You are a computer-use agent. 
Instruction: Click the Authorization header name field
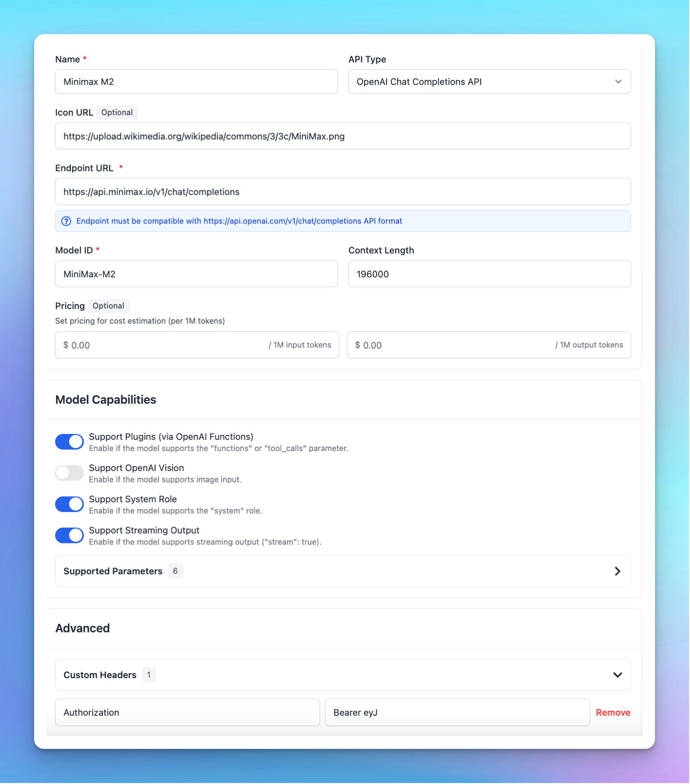click(187, 713)
